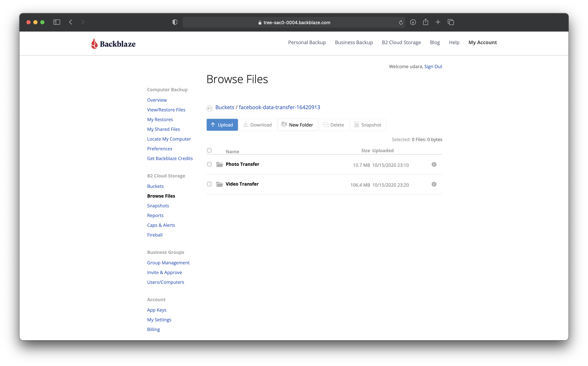This screenshot has width=588, height=366.
Task: Open My Settings
Action: point(159,320)
